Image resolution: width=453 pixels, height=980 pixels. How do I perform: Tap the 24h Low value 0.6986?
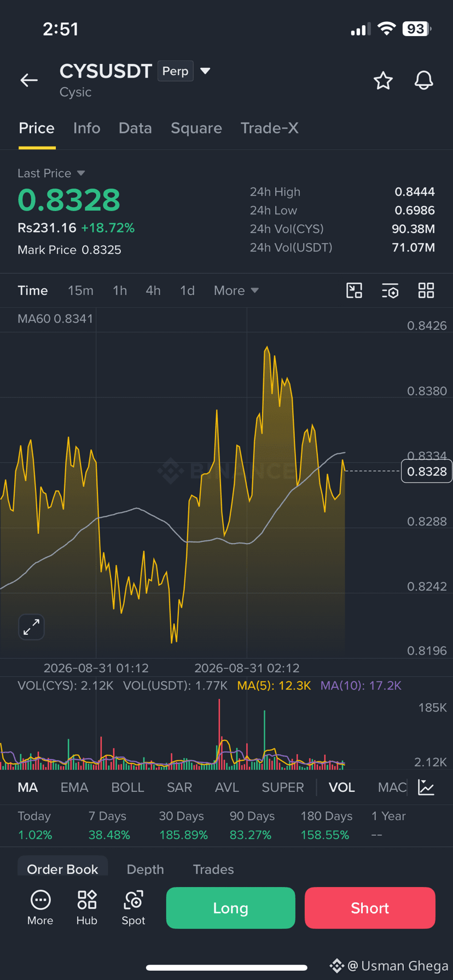(415, 211)
